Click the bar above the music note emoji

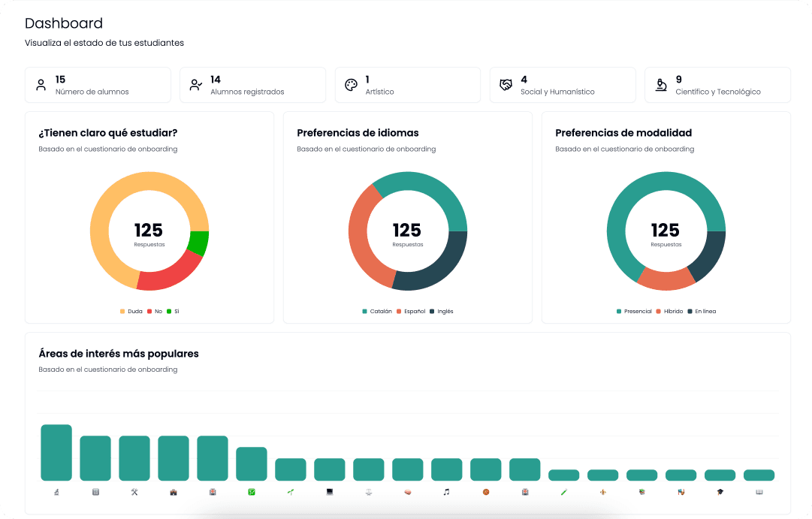(x=447, y=469)
